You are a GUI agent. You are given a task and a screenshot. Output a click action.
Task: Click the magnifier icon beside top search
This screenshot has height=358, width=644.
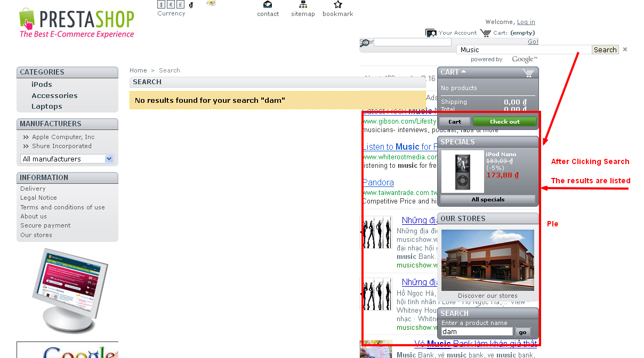pyautogui.click(x=364, y=43)
